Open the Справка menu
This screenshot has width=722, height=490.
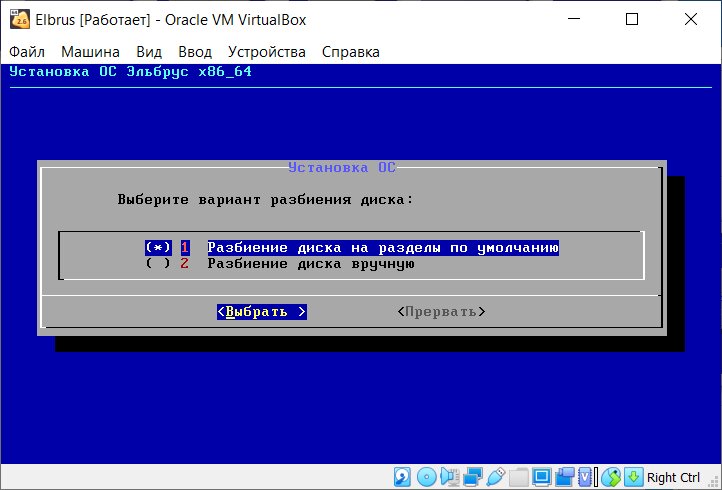click(351, 52)
